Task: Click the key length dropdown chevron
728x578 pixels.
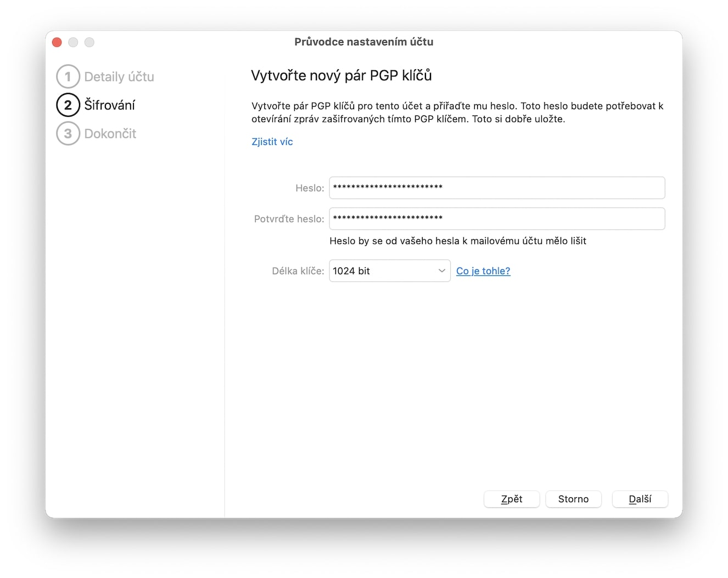Action: coord(441,271)
